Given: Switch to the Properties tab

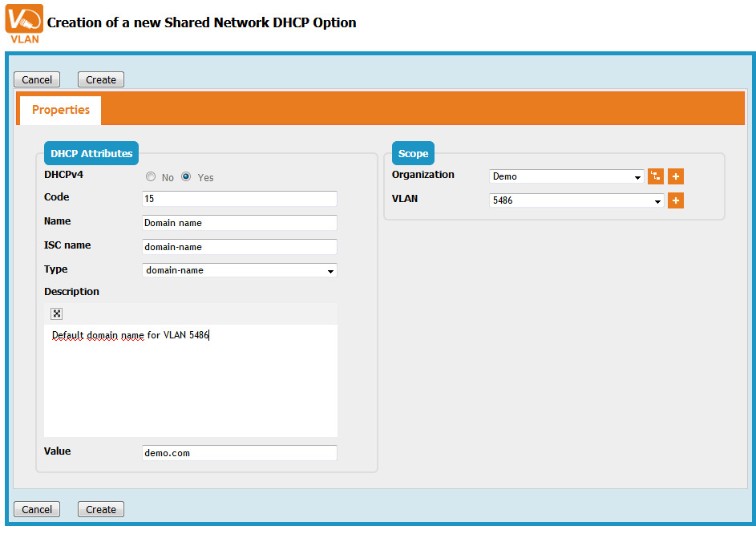Looking at the screenshot, I should 61,110.
